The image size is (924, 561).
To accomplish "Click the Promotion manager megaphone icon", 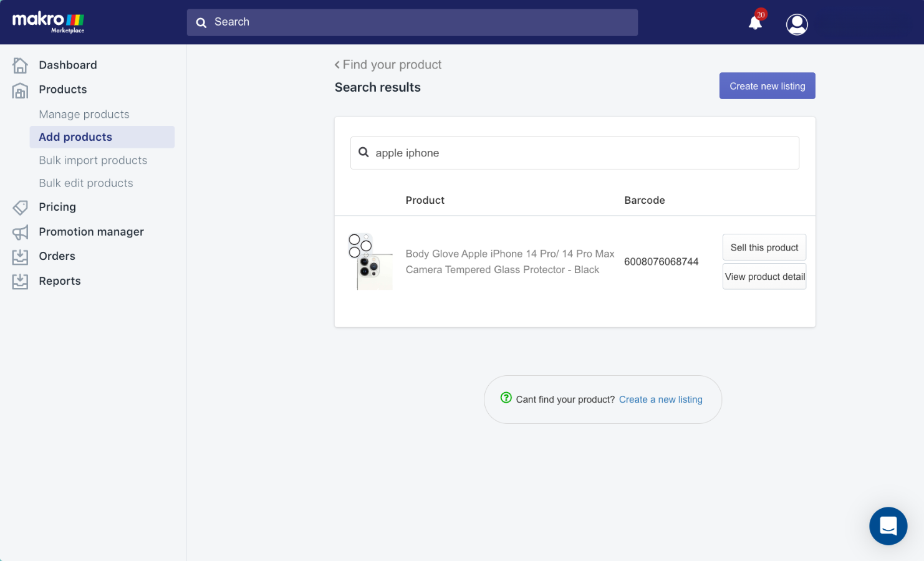I will pos(21,233).
